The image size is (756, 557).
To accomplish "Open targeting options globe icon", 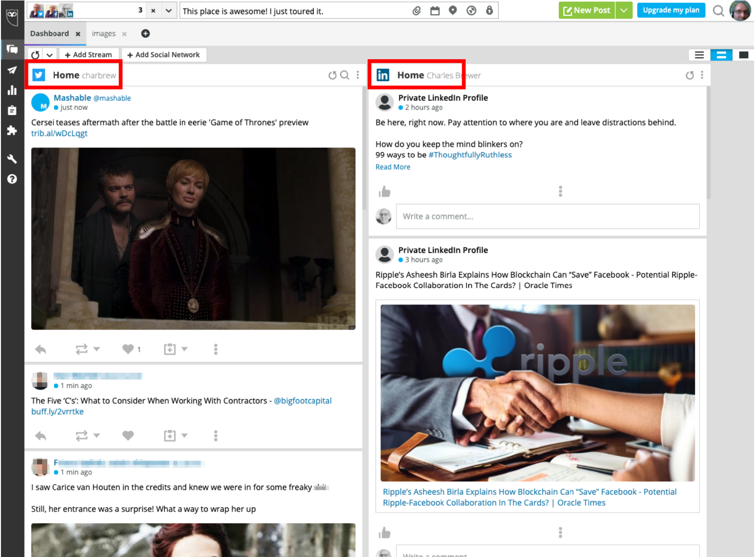I will [471, 10].
